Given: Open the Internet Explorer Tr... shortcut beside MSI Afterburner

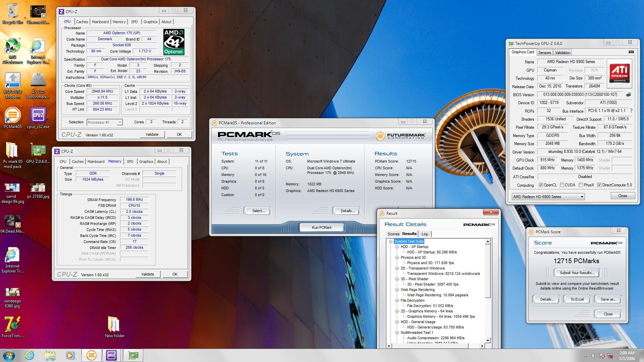Looking at the screenshot, I should point(38,51).
